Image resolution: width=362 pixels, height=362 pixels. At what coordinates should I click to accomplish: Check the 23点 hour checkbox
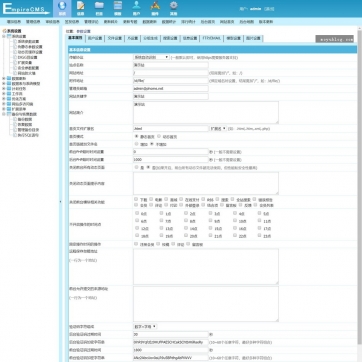[x=259, y=235]
